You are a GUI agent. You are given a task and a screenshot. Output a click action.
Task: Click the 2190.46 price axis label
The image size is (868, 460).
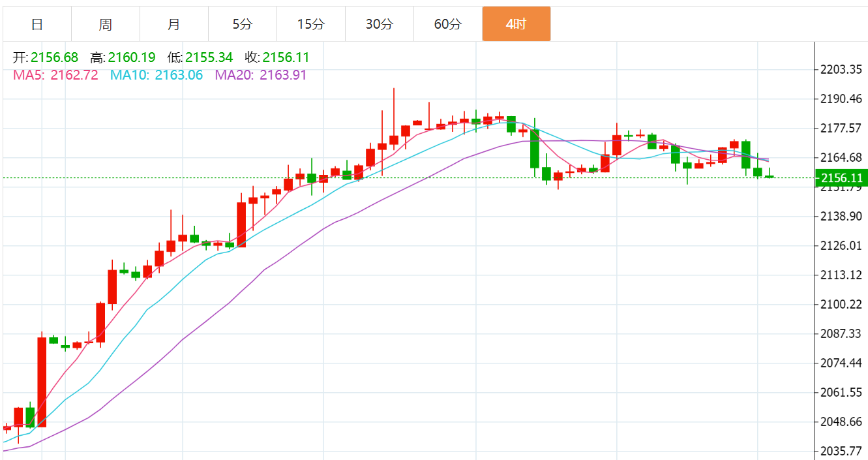[x=840, y=99]
